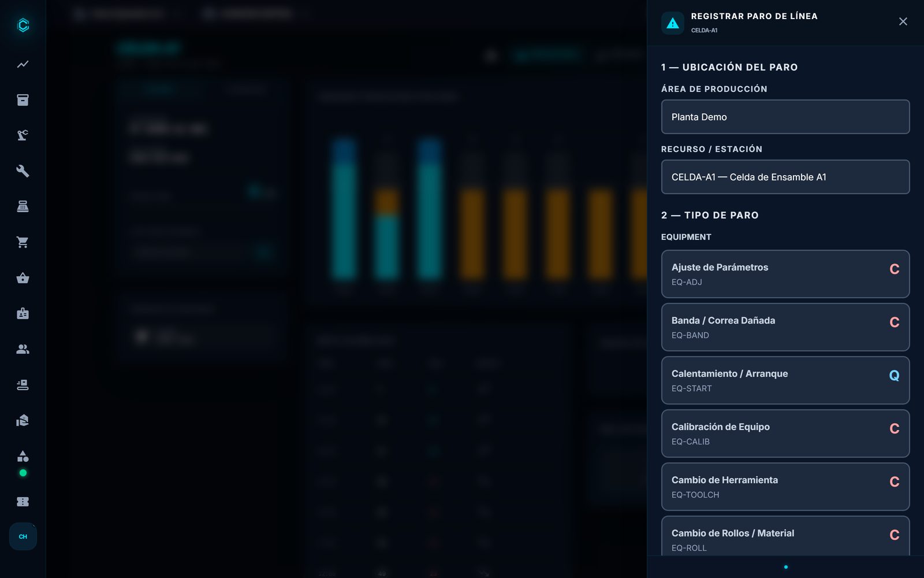Click the EQ-ADJ code text
Viewport: 924px width, 578px height.
tap(687, 282)
